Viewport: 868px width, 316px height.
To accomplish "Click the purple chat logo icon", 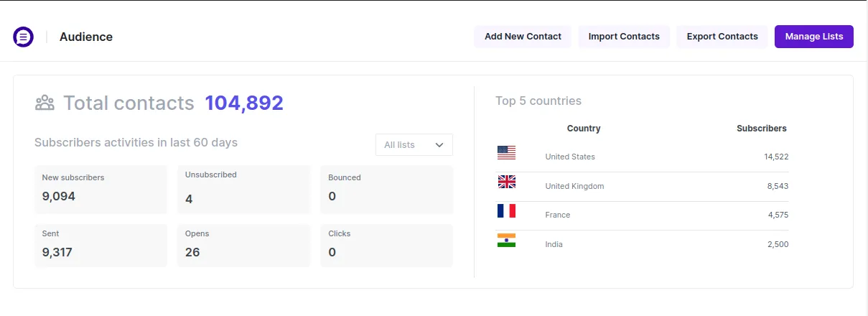I will (24, 37).
